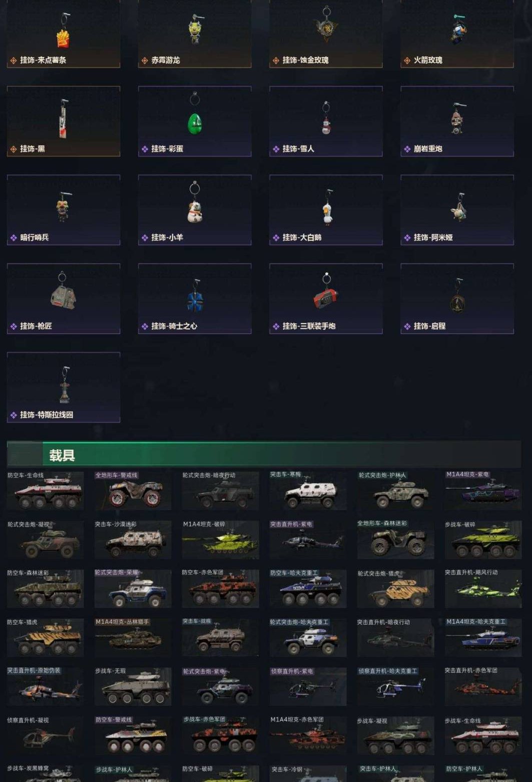Select the 侦察直升机-凝视 helicopter skin

pos(46,736)
